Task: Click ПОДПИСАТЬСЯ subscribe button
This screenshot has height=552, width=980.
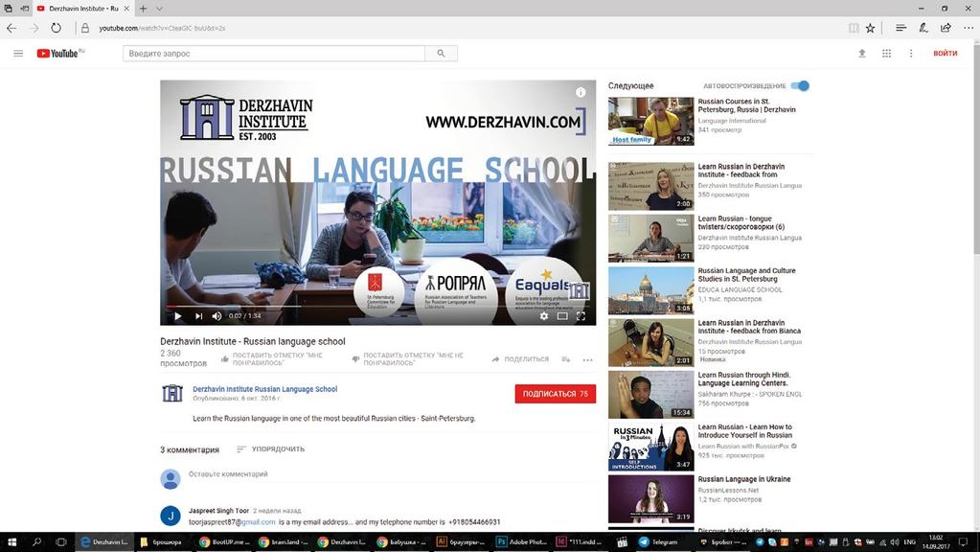Action: 555,394
